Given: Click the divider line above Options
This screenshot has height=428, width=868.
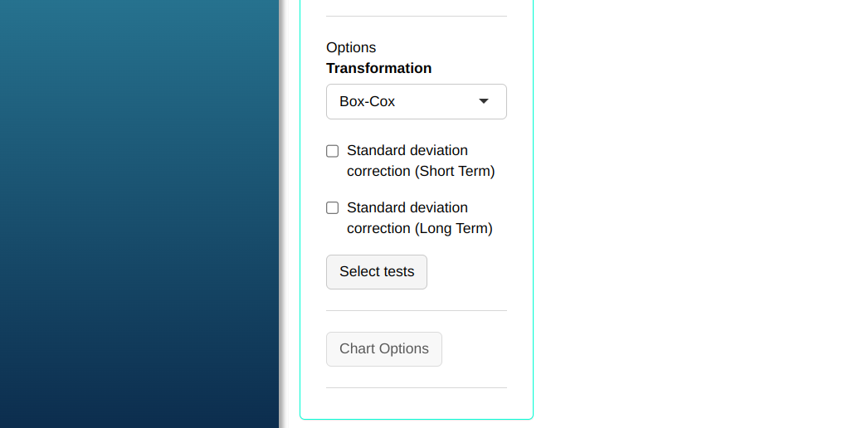Looking at the screenshot, I should [x=416, y=17].
